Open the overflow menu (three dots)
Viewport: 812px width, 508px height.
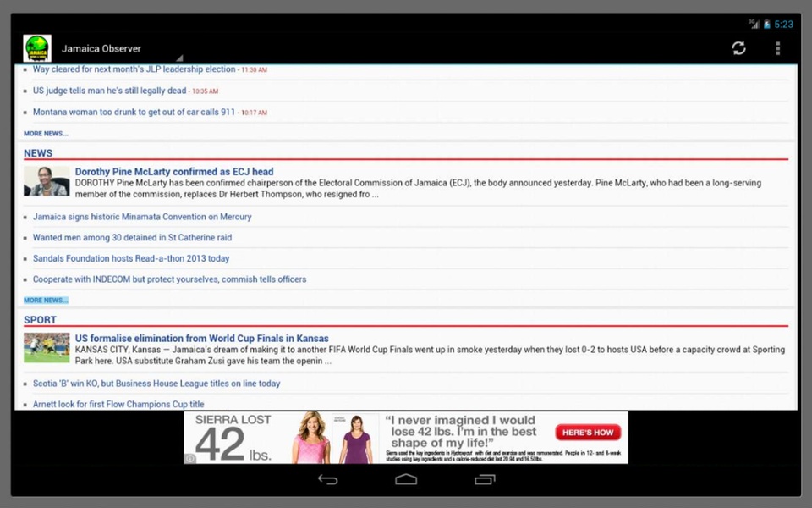point(777,48)
